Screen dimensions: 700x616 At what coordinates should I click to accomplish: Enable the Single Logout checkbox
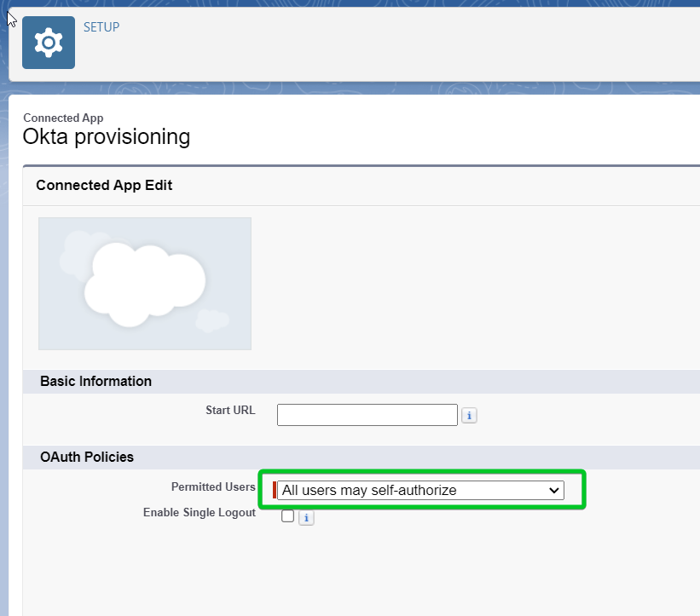click(288, 516)
